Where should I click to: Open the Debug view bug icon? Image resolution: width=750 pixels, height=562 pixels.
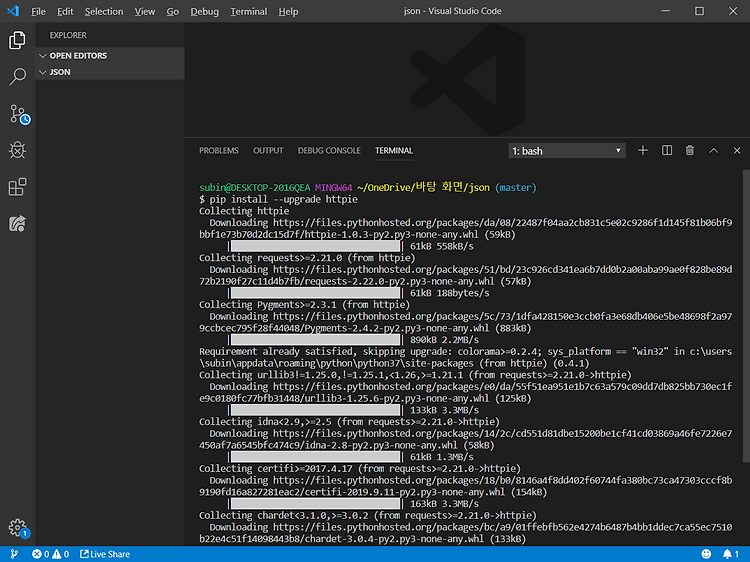[17, 150]
